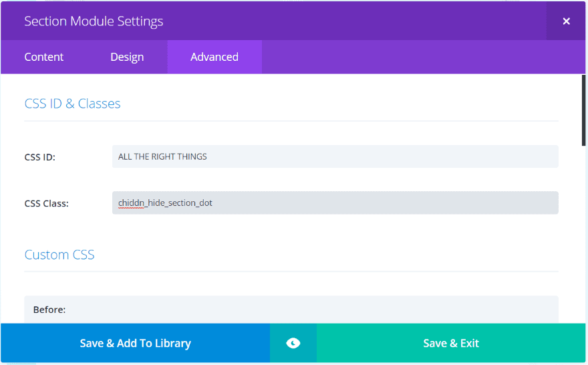
Task: Click the "CSS ID:" label
Action: 39,157
